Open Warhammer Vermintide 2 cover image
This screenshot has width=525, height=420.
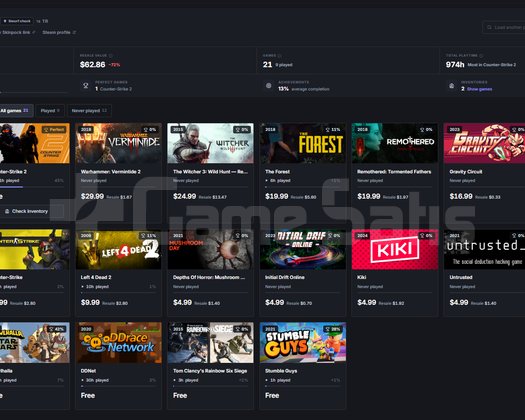pyautogui.click(x=118, y=143)
